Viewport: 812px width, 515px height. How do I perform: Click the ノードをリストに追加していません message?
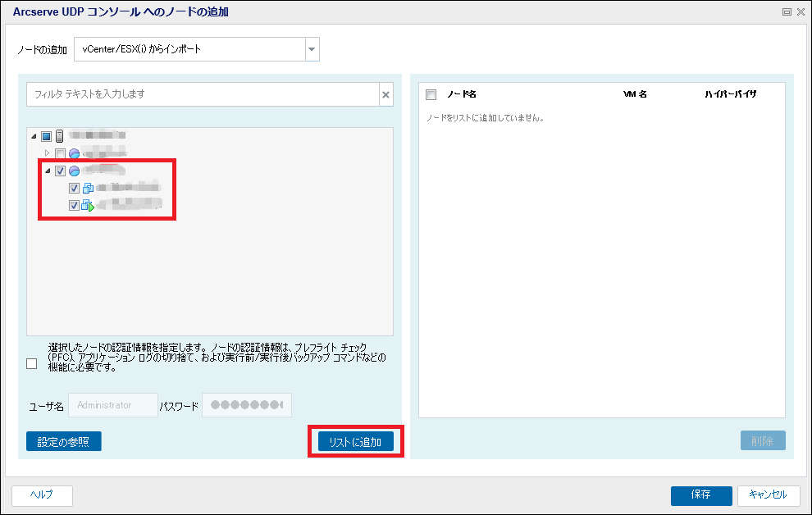click(486, 118)
